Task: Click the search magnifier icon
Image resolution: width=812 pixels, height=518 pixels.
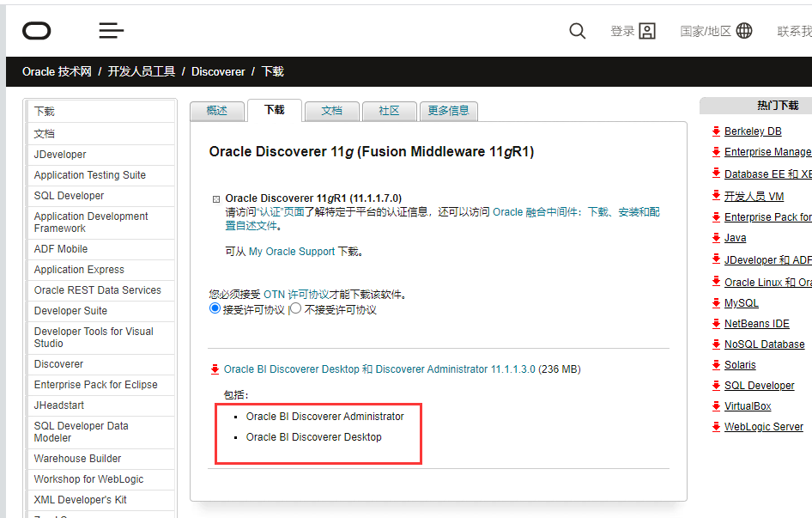Action: pyautogui.click(x=578, y=31)
